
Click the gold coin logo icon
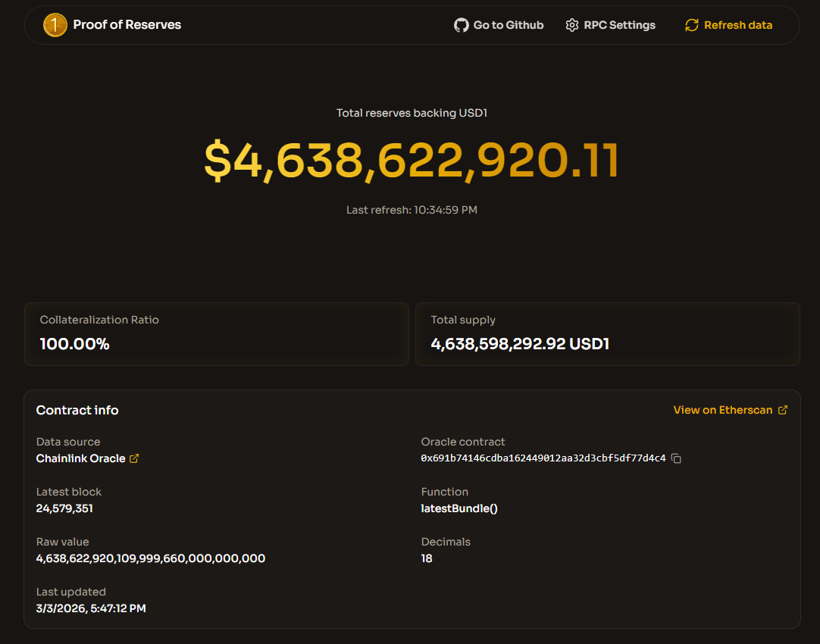tap(55, 25)
